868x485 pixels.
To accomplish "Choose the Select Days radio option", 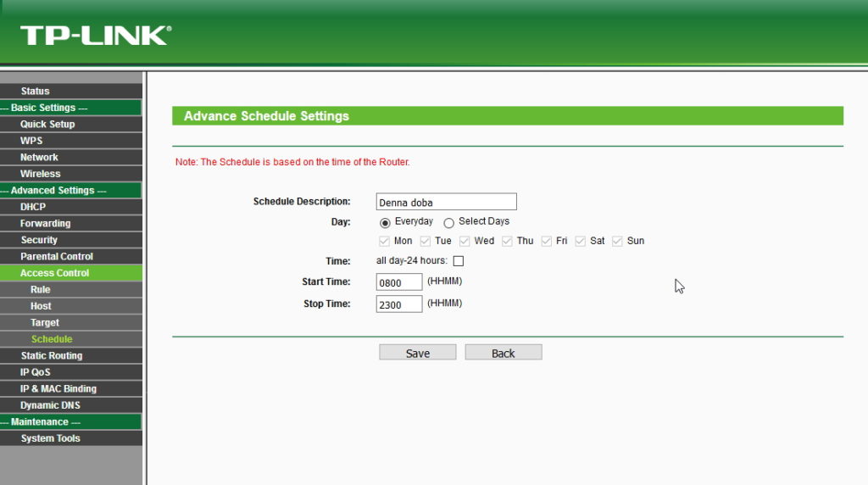I will tap(449, 222).
